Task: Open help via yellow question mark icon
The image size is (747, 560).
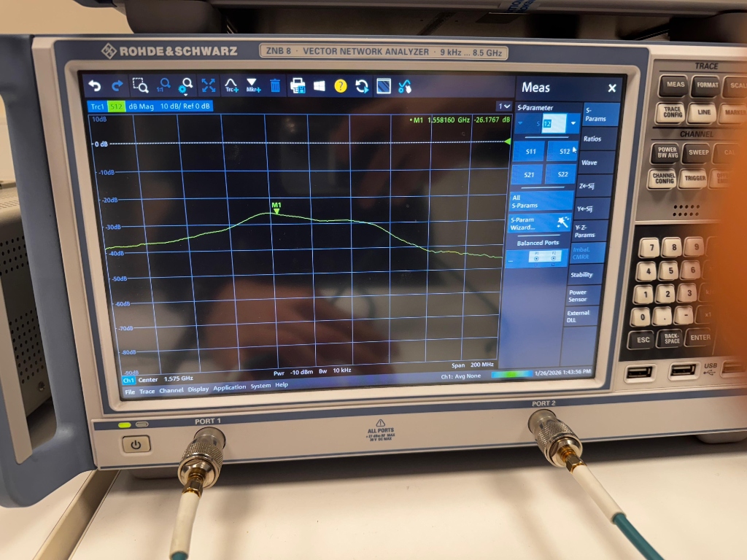Action: (x=340, y=86)
